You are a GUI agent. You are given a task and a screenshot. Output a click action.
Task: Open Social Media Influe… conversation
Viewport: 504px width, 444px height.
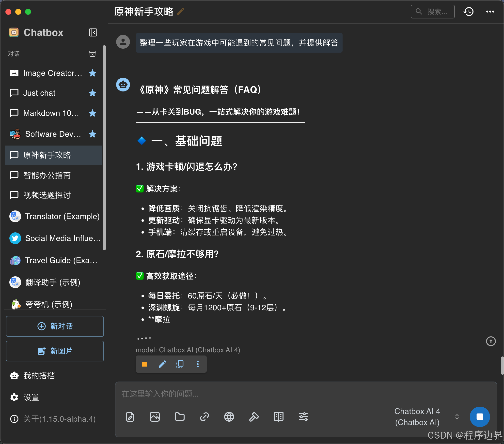point(53,238)
